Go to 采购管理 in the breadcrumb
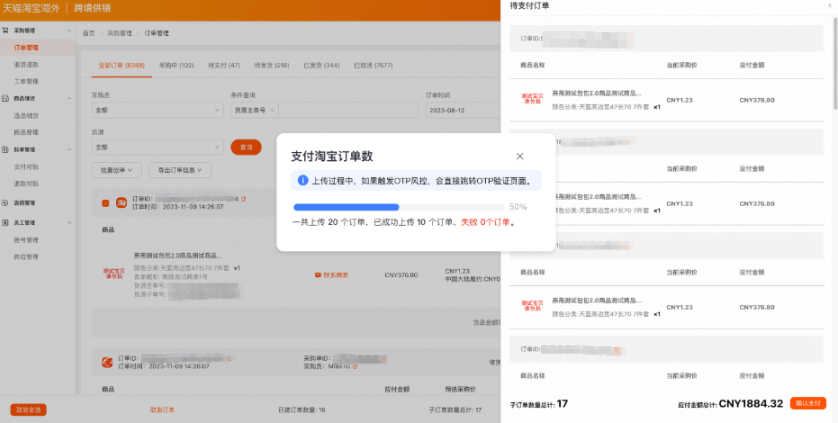The width and height of the screenshot is (838, 423). pos(120,33)
